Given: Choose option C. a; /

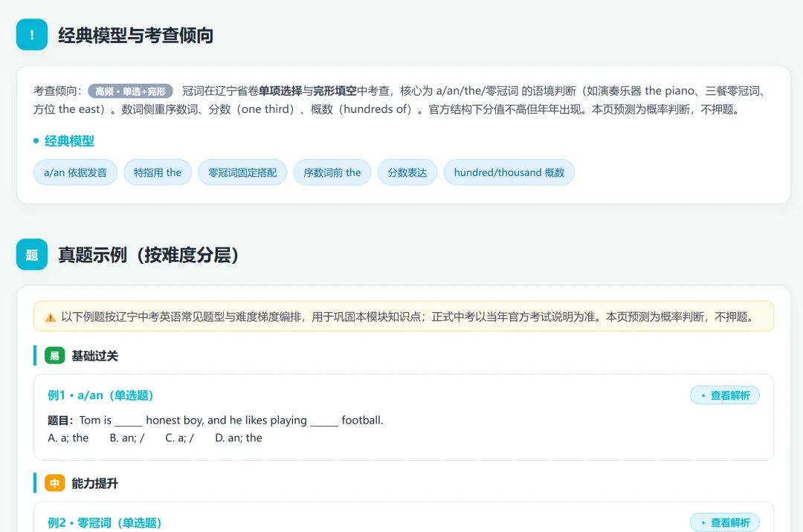Looking at the screenshot, I should (x=179, y=438).
